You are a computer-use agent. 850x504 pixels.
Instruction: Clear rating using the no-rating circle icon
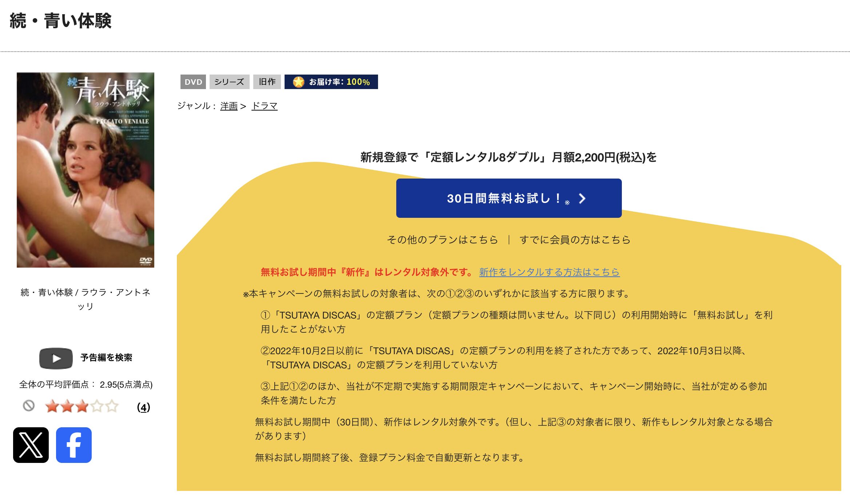(x=29, y=405)
